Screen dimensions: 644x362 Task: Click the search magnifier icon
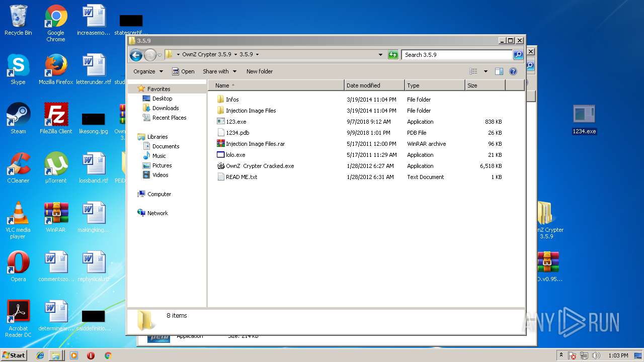pos(518,55)
